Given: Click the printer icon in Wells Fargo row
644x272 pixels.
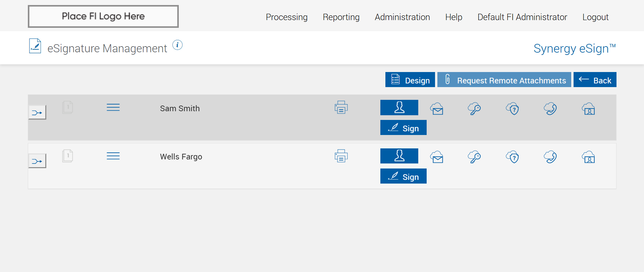Looking at the screenshot, I should pyautogui.click(x=341, y=156).
